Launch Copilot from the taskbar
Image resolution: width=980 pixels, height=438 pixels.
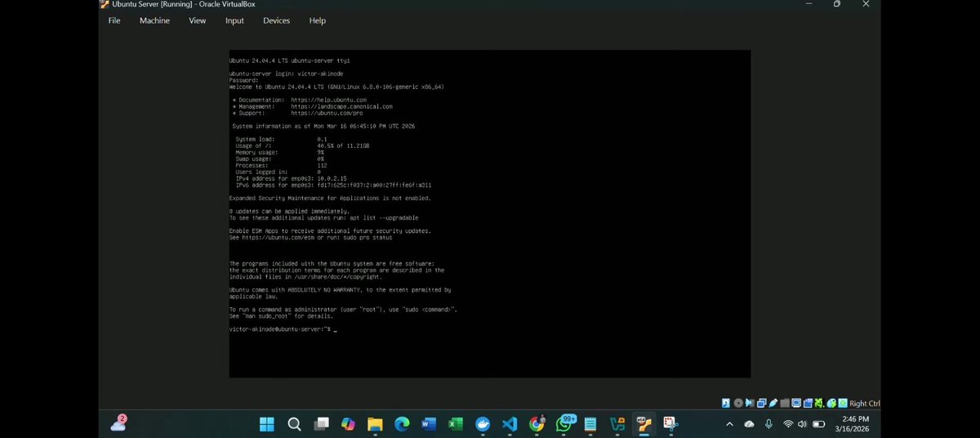348,424
